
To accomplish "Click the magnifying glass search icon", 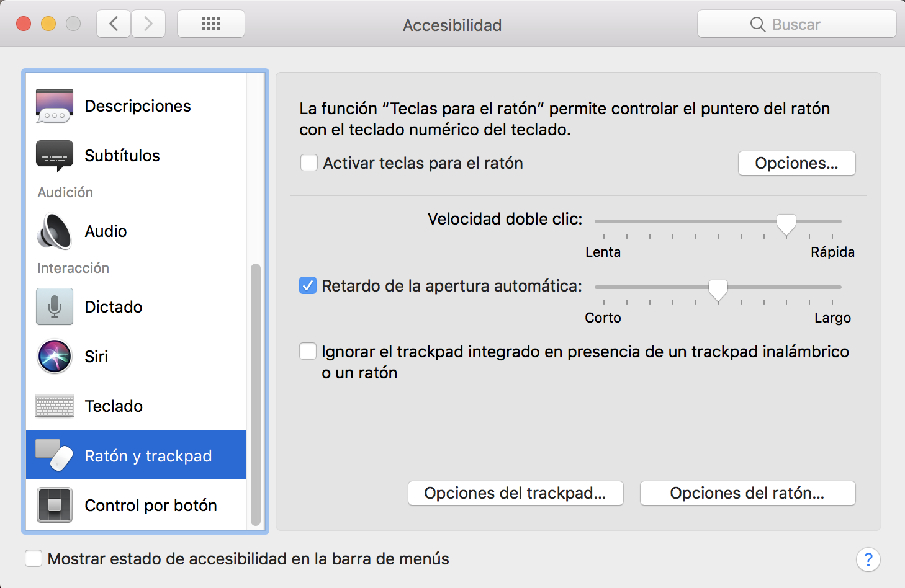I will [x=758, y=25].
